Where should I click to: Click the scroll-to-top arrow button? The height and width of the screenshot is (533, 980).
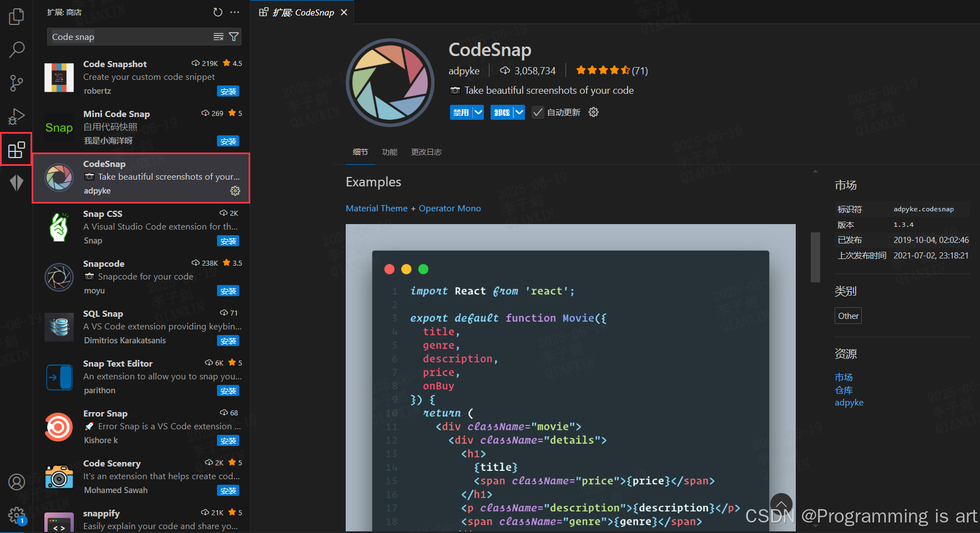(781, 505)
